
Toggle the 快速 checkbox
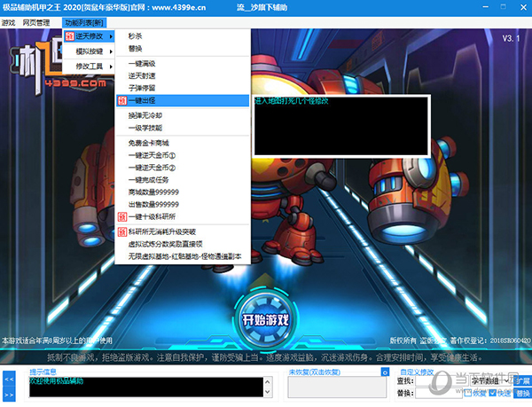(x=492, y=392)
